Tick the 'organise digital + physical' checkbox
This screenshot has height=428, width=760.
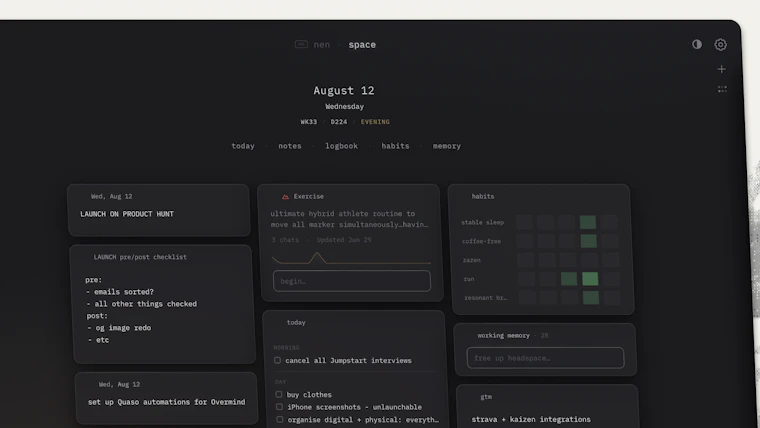click(x=280, y=419)
